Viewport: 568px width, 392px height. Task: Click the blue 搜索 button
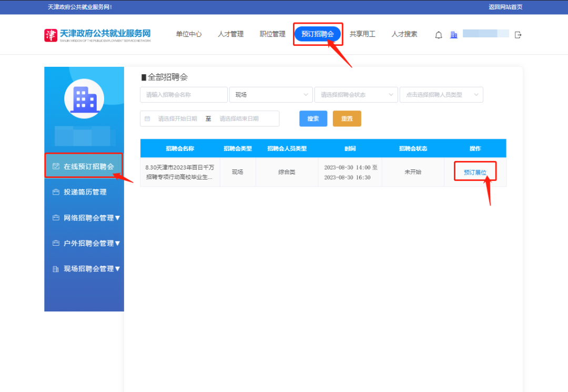(x=313, y=119)
